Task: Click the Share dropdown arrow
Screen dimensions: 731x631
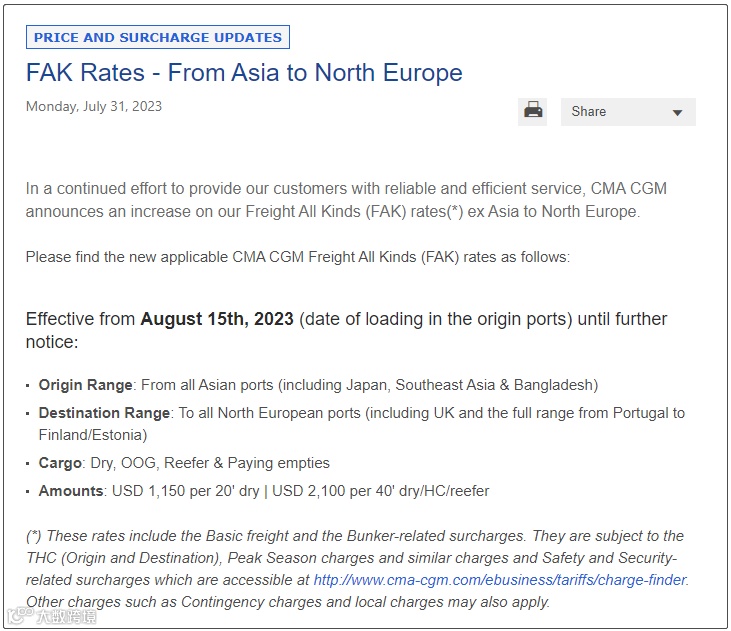Action: [677, 112]
